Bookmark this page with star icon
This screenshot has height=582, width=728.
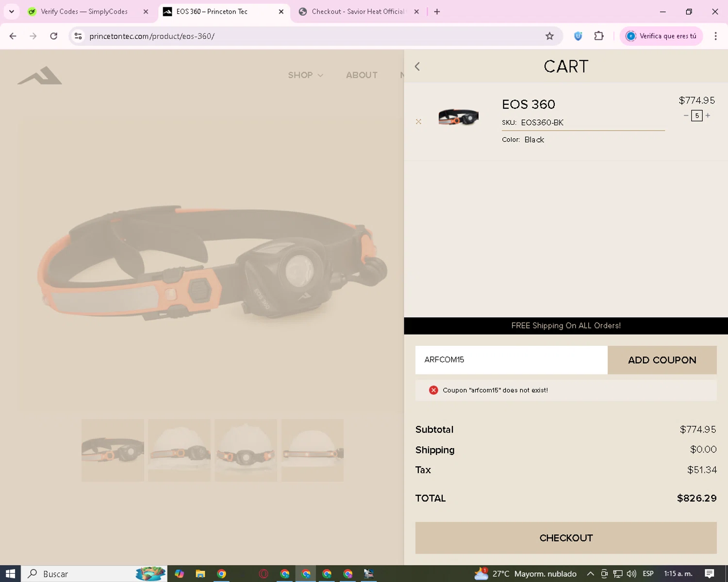549,36
